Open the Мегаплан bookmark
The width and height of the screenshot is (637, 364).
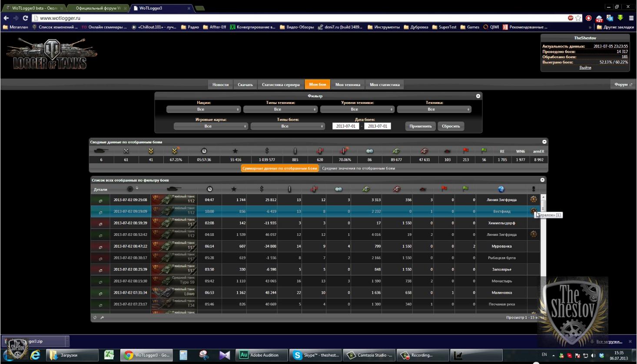[x=16, y=27]
